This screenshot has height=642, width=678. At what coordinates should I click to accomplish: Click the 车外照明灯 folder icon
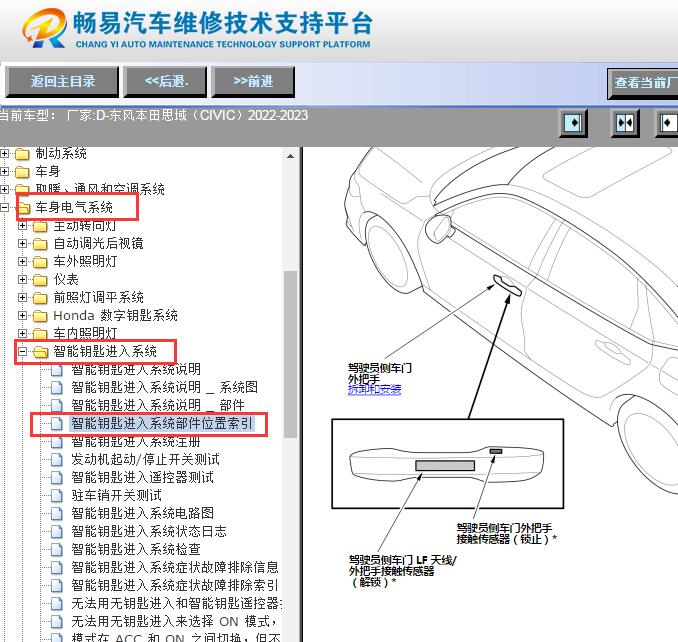click(x=40, y=262)
